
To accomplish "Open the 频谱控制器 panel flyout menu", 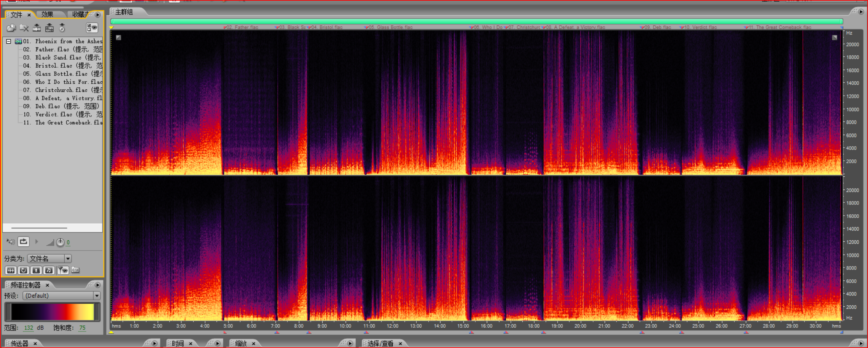I will (x=98, y=285).
